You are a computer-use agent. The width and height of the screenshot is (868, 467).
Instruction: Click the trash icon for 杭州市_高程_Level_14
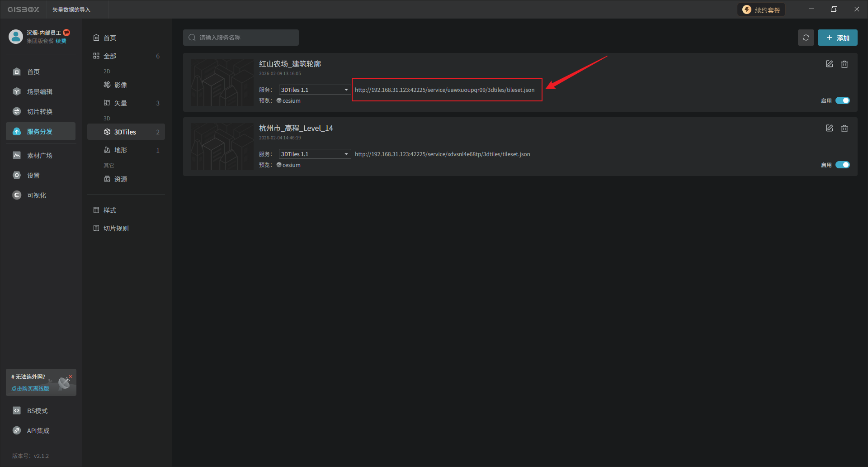(844, 129)
